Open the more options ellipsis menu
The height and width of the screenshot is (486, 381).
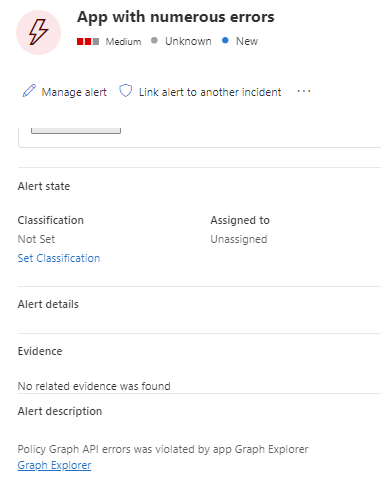(x=304, y=91)
